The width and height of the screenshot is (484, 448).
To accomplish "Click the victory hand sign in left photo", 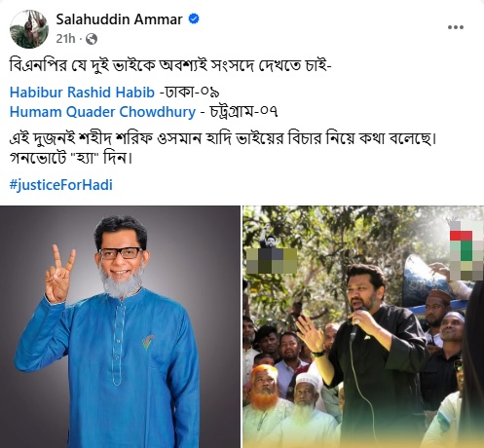I will [x=59, y=275].
